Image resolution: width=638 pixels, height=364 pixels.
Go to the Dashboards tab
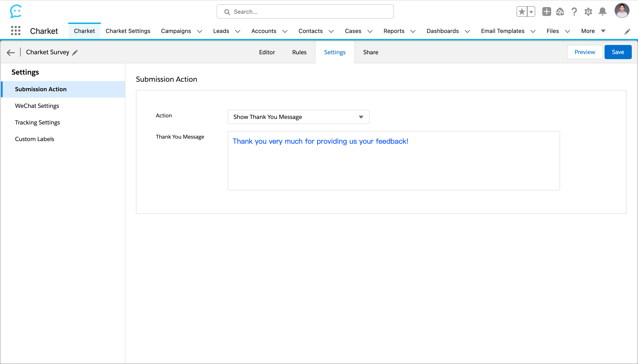442,31
